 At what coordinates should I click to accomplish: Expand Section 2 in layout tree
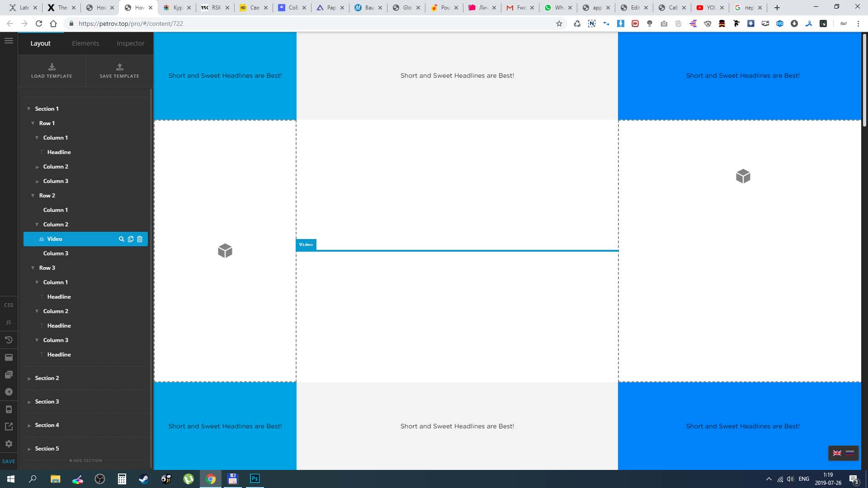point(29,378)
